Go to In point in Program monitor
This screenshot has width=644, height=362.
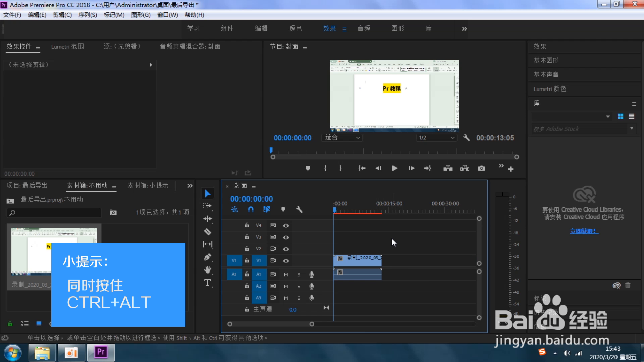click(x=362, y=168)
